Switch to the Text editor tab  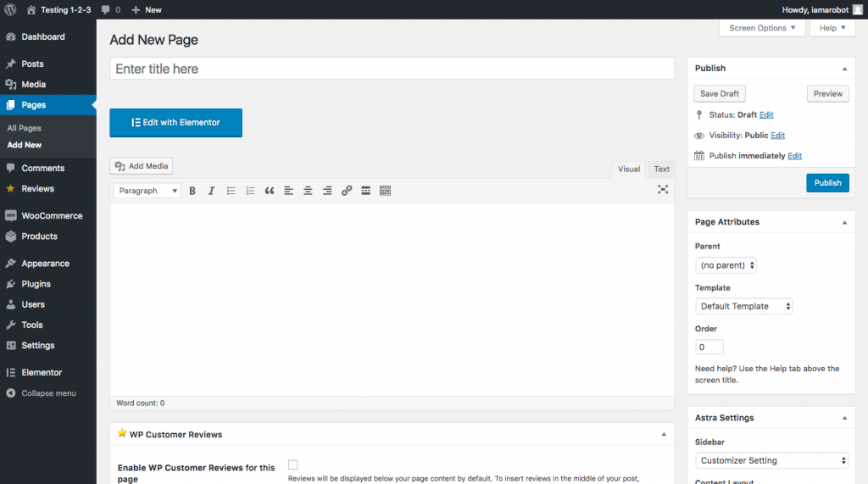(661, 169)
